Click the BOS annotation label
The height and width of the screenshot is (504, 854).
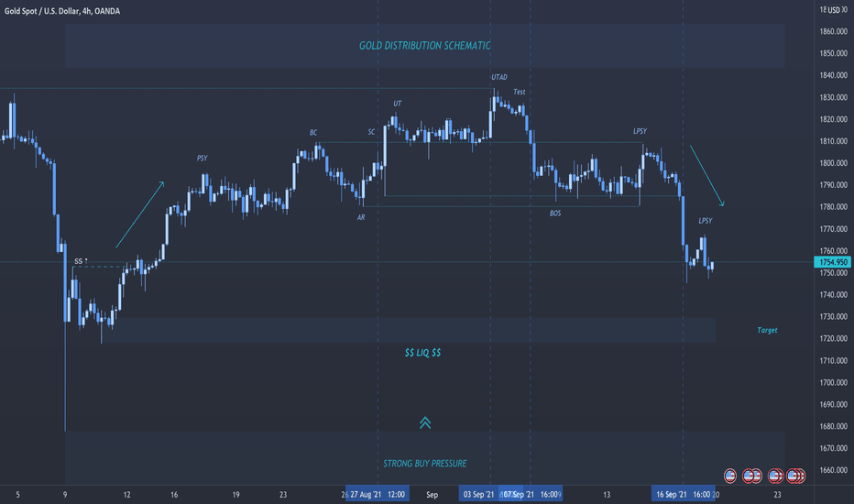555,213
